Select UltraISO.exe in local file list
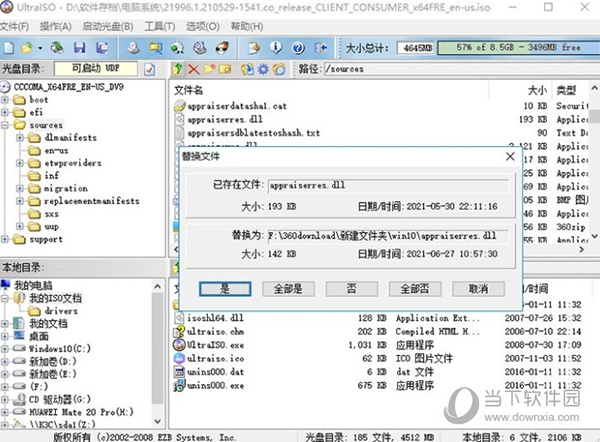 coord(215,345)
